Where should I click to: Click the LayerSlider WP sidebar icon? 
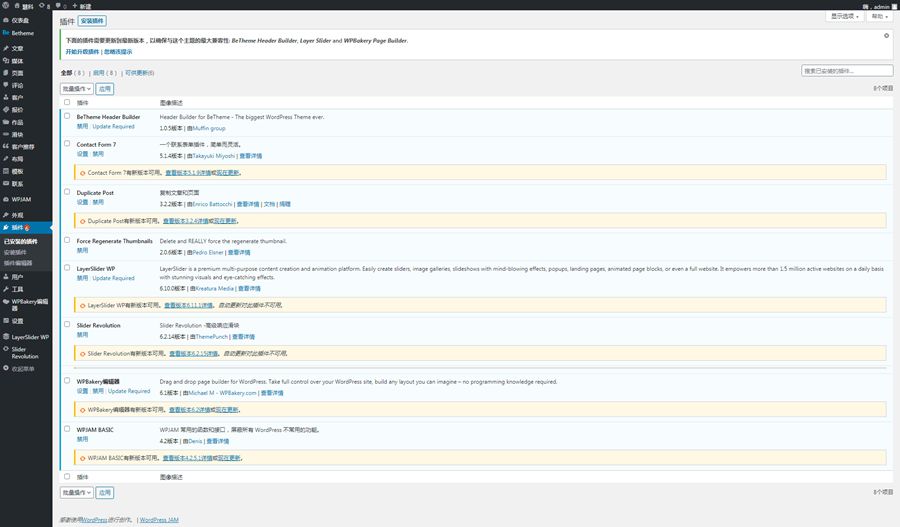[x=6, y=337]
